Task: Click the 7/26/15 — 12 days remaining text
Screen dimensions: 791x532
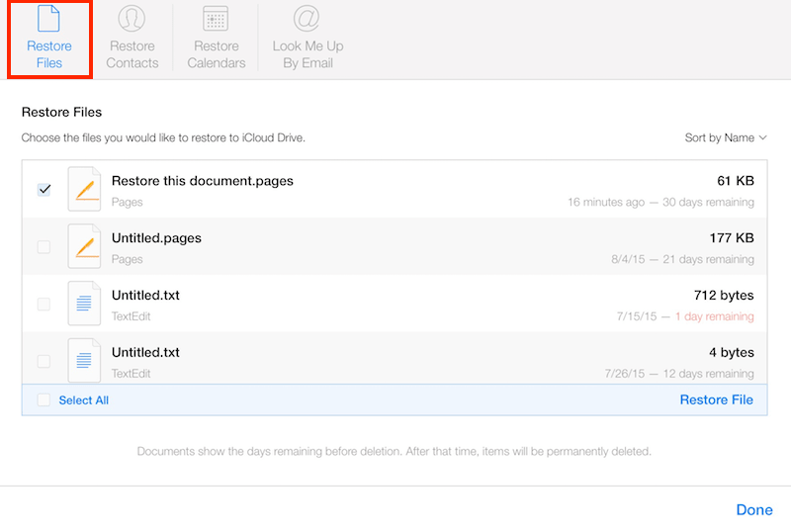Action: 679,374
